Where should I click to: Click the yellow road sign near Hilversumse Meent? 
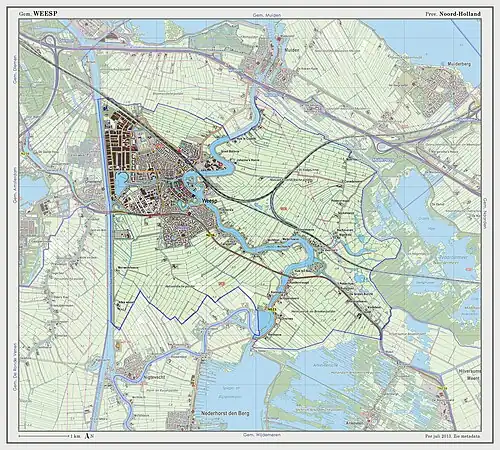442,388
